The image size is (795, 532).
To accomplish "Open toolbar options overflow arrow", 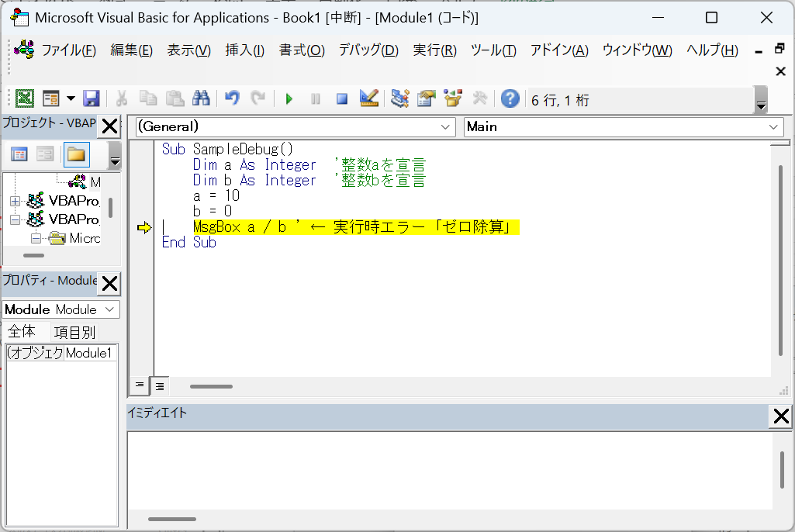I will coord(761,99).
